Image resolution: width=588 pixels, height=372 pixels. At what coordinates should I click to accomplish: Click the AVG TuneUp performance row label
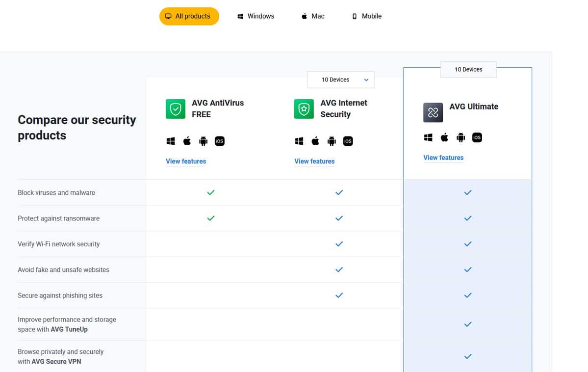(x=67, y=324)
